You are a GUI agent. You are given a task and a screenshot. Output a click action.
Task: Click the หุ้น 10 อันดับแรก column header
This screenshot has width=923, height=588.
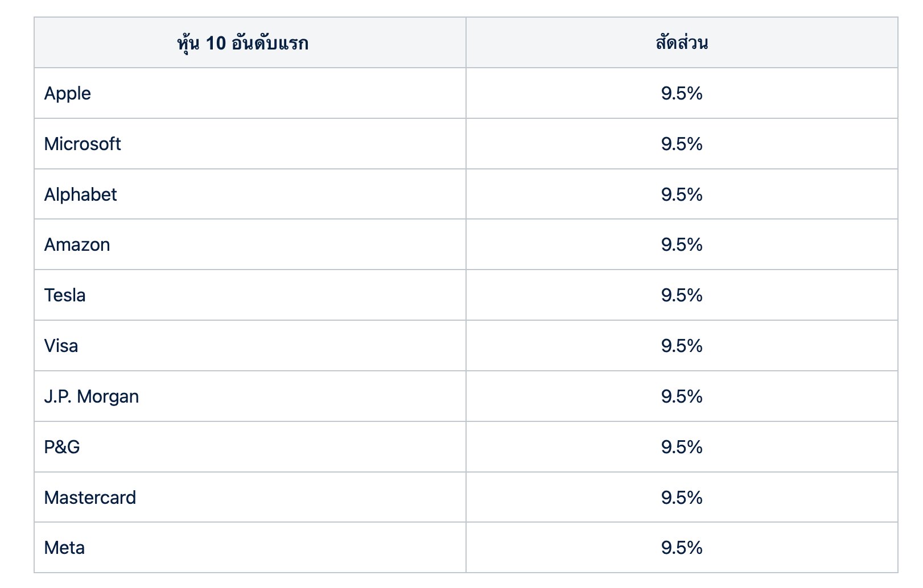click(x=243, y=43)
